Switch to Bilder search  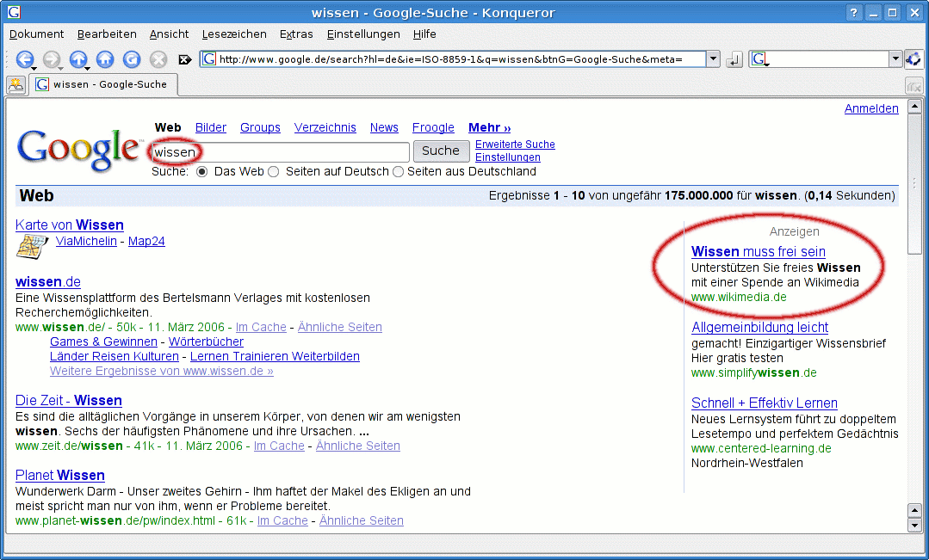tap(210, 127)
